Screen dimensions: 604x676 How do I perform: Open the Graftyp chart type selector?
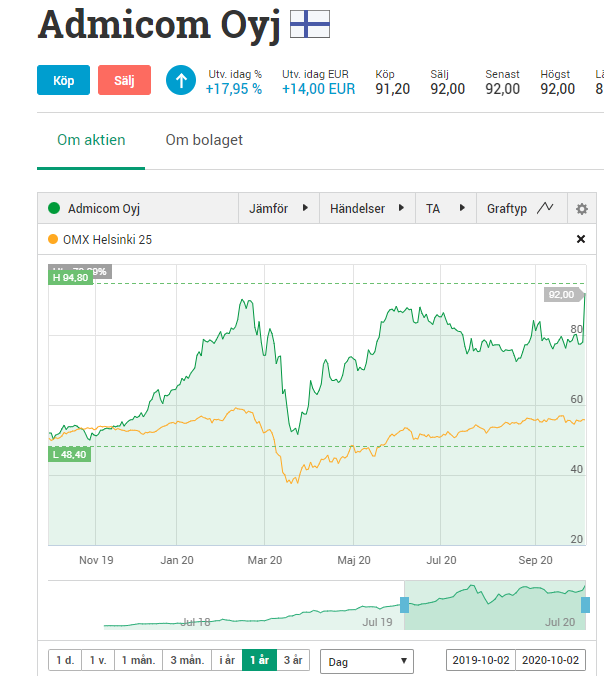(522, 208)
